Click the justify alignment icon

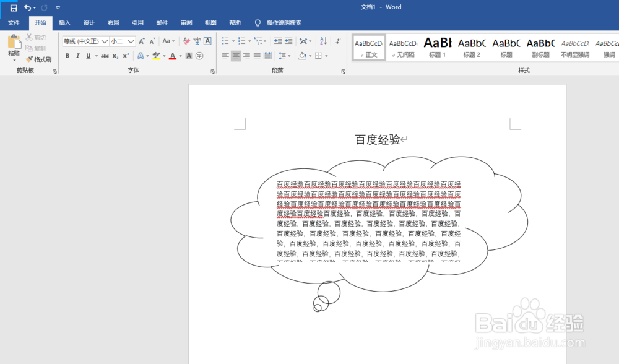click(x=257, y=56)
